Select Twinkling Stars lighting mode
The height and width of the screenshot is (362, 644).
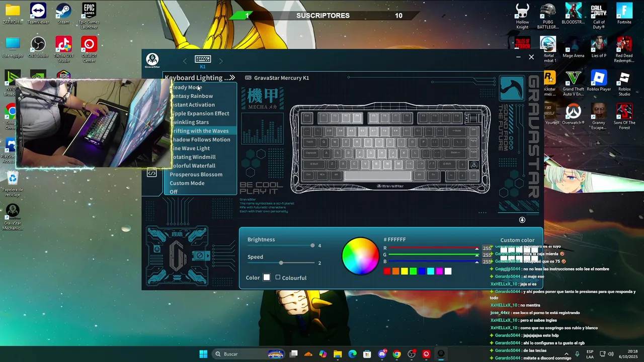coord(200,122)
